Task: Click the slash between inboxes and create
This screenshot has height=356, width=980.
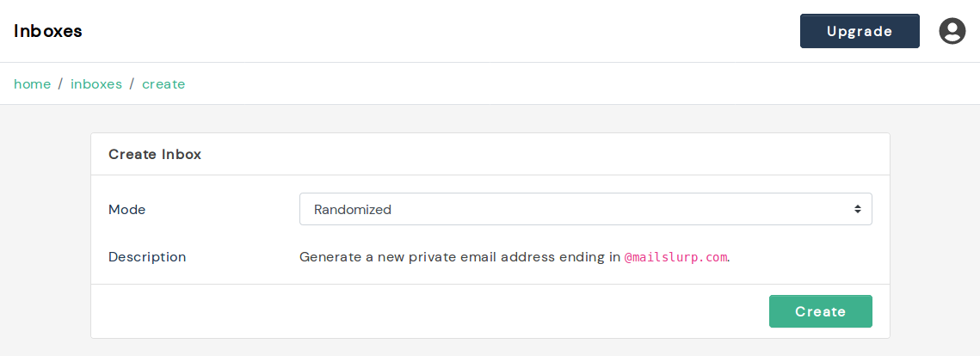Action: (132, 84)
